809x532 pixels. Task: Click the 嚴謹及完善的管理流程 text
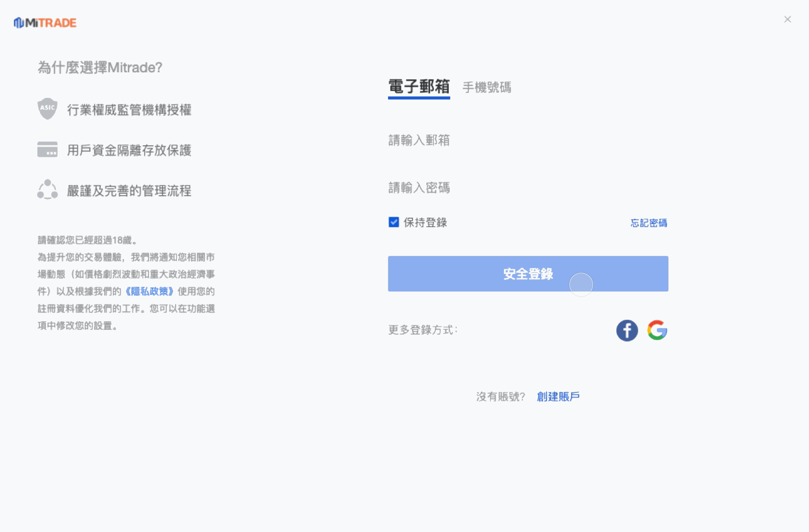coord(129,190)
